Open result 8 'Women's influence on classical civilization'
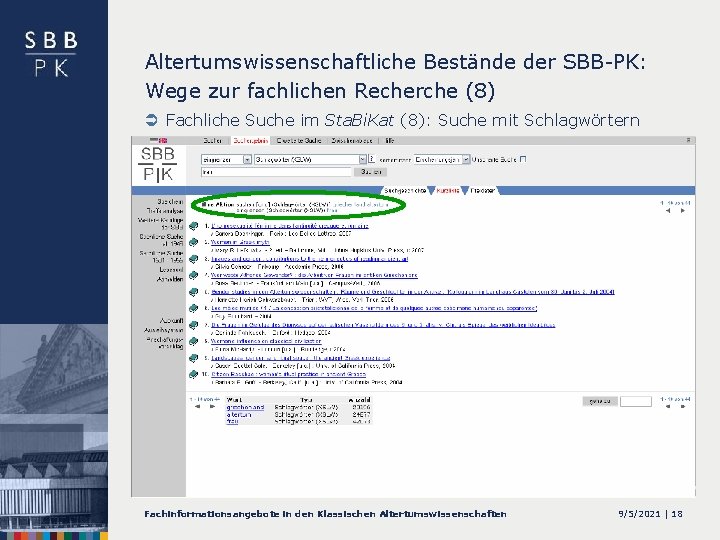 tap(266, 342)
